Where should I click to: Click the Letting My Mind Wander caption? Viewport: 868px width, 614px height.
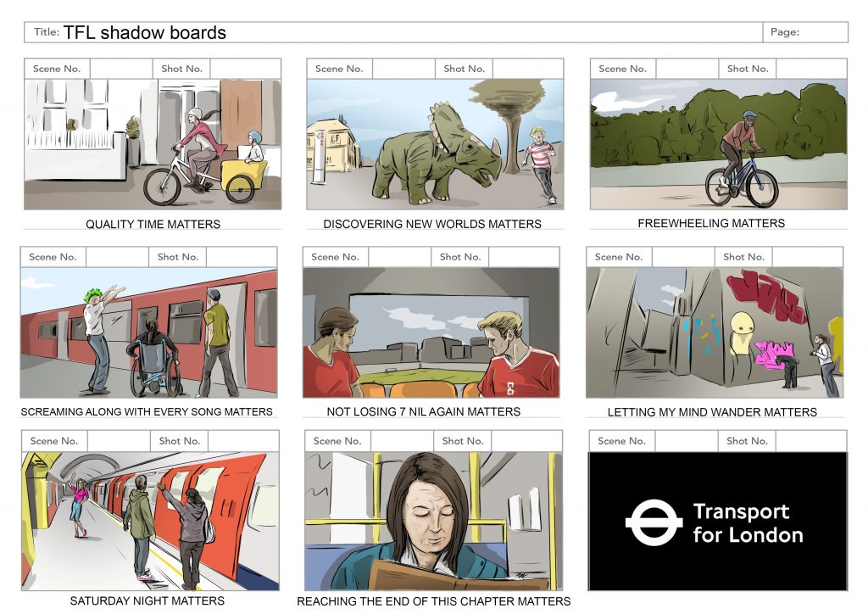pyautogui.click(x=712, y=412)
